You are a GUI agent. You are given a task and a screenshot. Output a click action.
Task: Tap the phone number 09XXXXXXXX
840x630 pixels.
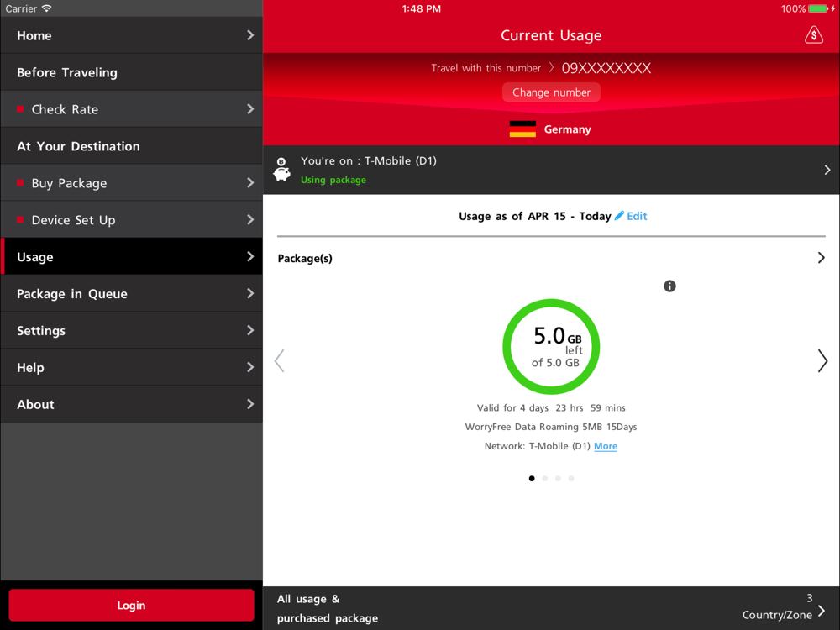[x=606, y=68]
